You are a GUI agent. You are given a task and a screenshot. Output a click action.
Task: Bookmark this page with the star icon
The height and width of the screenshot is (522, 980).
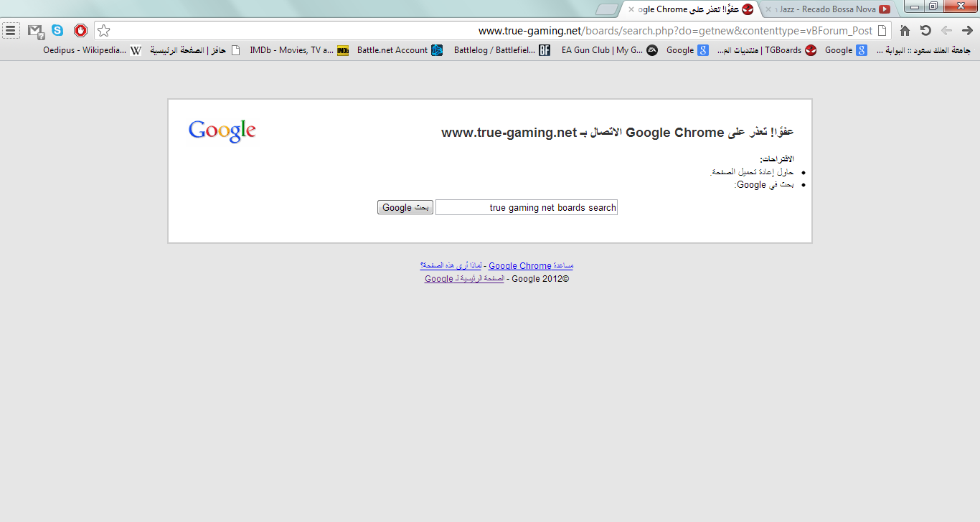(x=104, y=31)
